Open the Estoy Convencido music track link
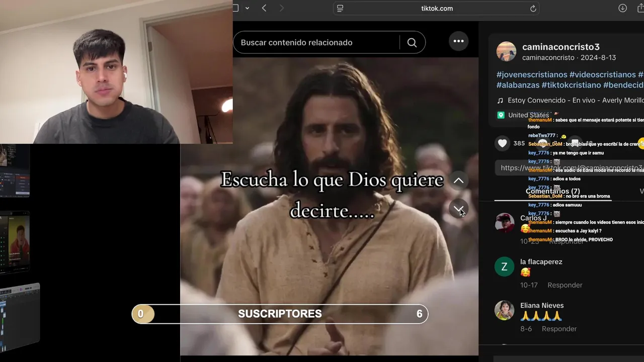This screenshot has height=362, width=644. [576, 101]
